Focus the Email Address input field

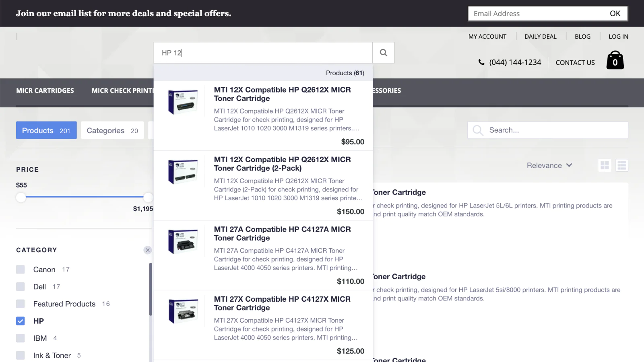[537, 14]
